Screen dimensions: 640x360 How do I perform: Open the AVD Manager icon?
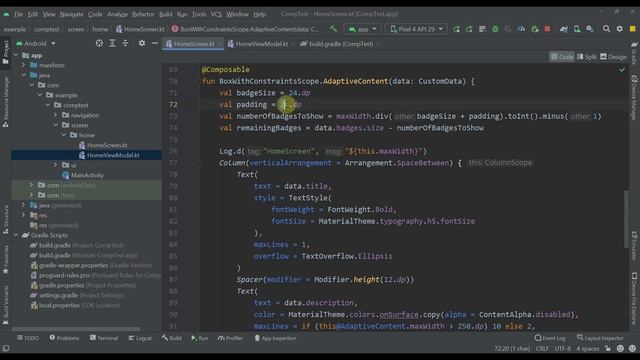pos(577,29)
